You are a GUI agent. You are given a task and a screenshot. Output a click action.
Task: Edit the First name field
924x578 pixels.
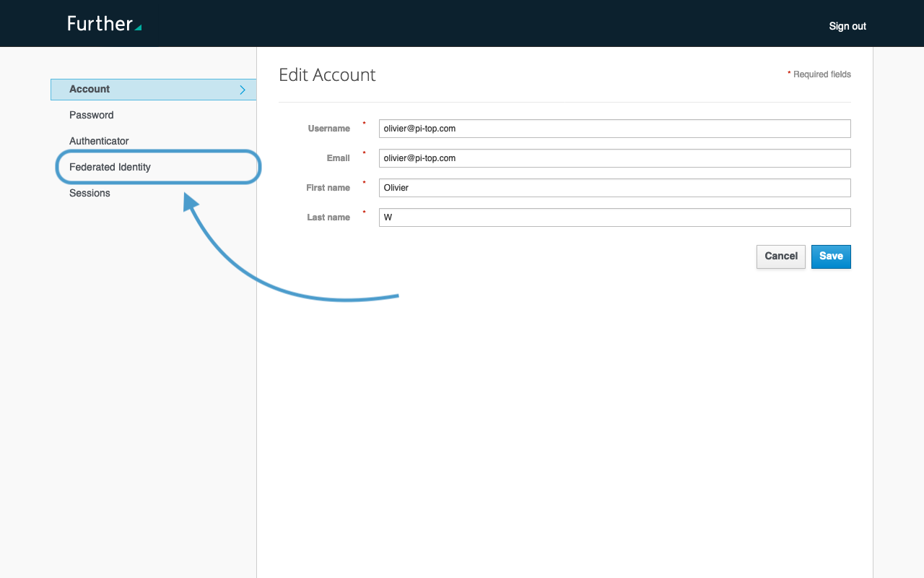(614, 188)
